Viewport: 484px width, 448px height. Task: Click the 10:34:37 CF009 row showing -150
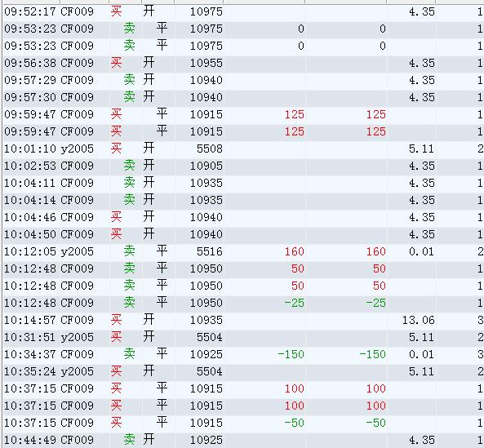click(x=243, y=354)
